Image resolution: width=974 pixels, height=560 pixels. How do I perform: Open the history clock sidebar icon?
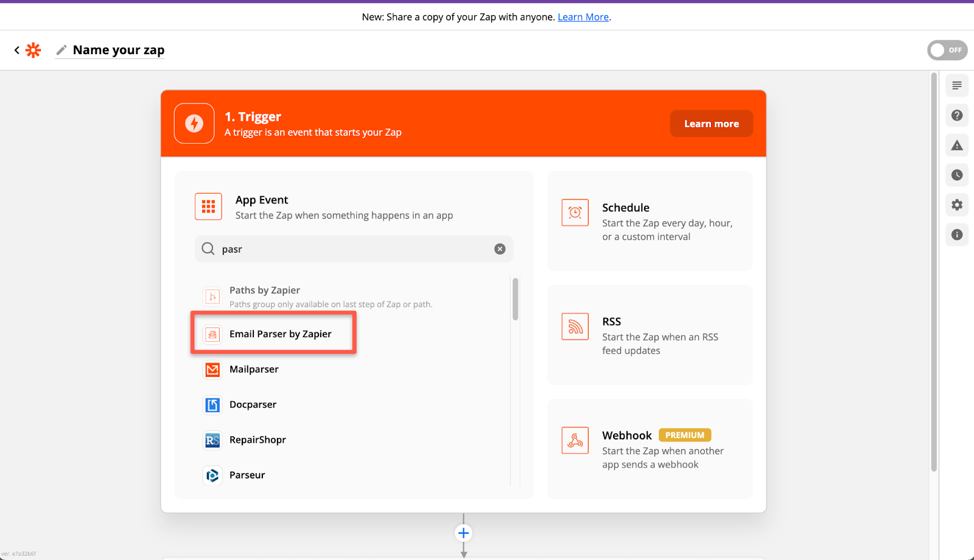pyautogui.click(x=957, y=175)
